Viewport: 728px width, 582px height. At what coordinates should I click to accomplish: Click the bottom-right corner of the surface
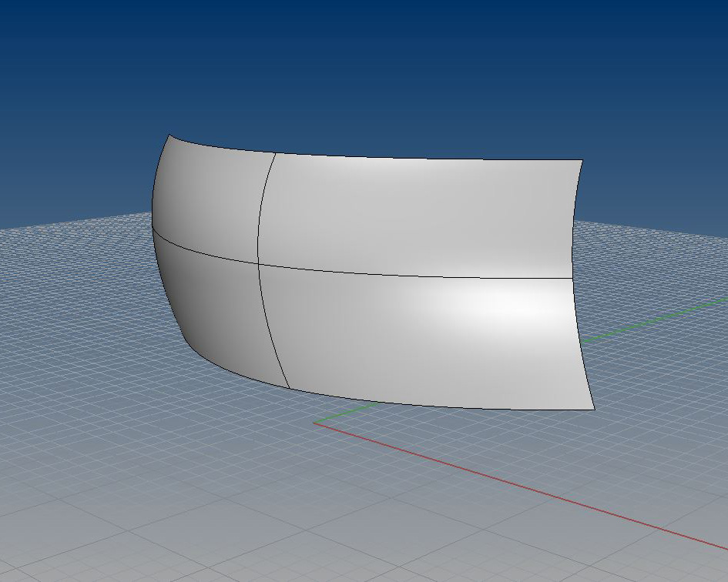594,409
